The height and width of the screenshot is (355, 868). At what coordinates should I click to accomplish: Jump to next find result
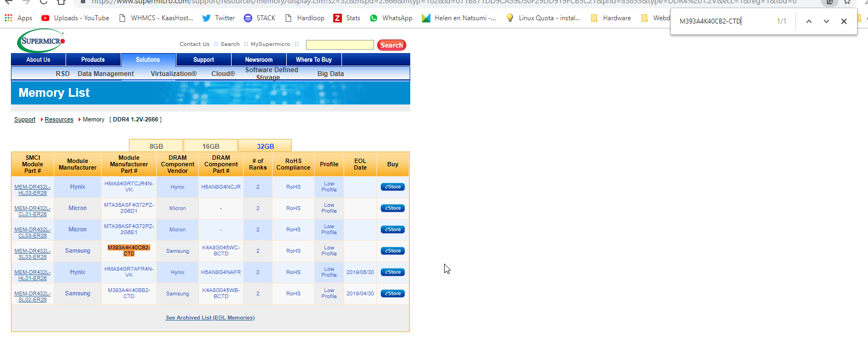826,21
